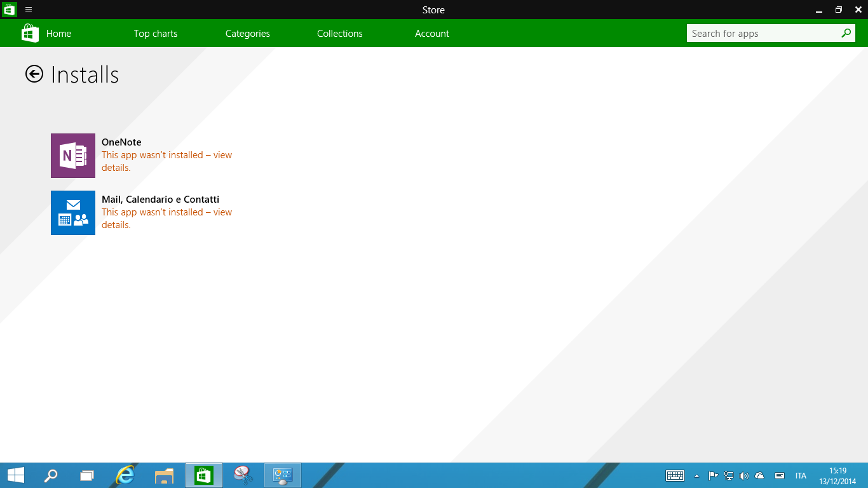Open the Collections tab

tap(340, 34)
